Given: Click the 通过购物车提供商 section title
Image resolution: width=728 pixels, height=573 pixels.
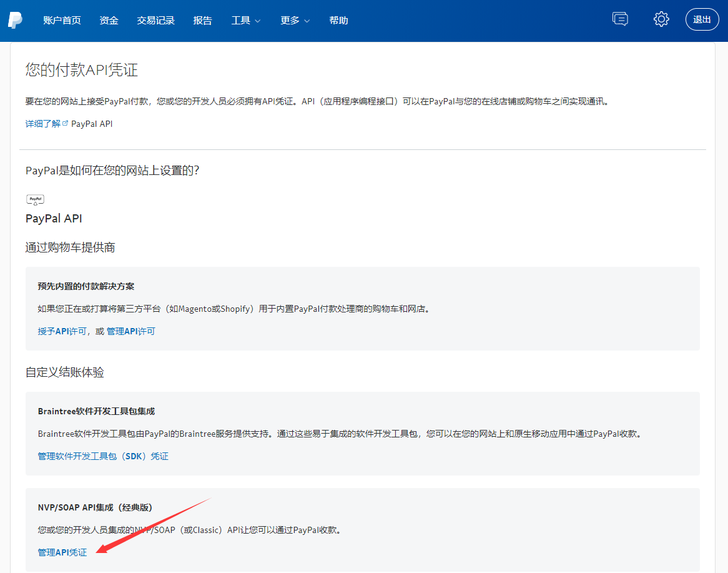Looking at the screenshot, I should [70, 247].
